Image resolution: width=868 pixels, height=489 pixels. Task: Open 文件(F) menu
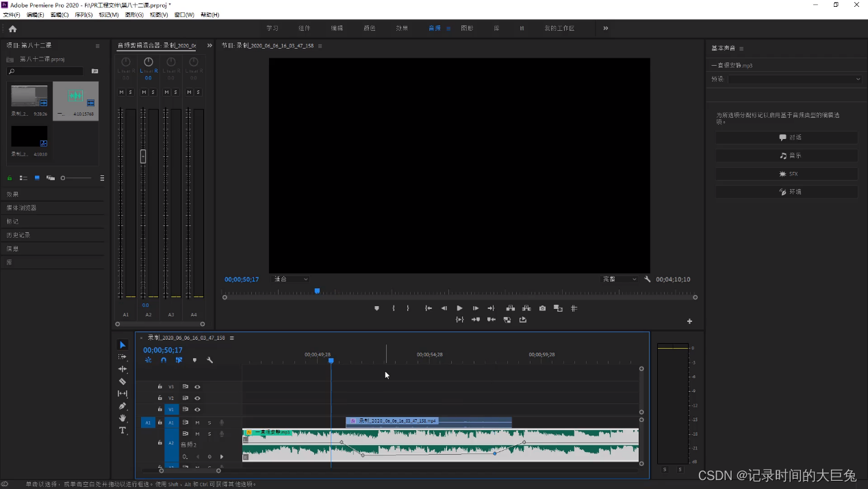12,14
